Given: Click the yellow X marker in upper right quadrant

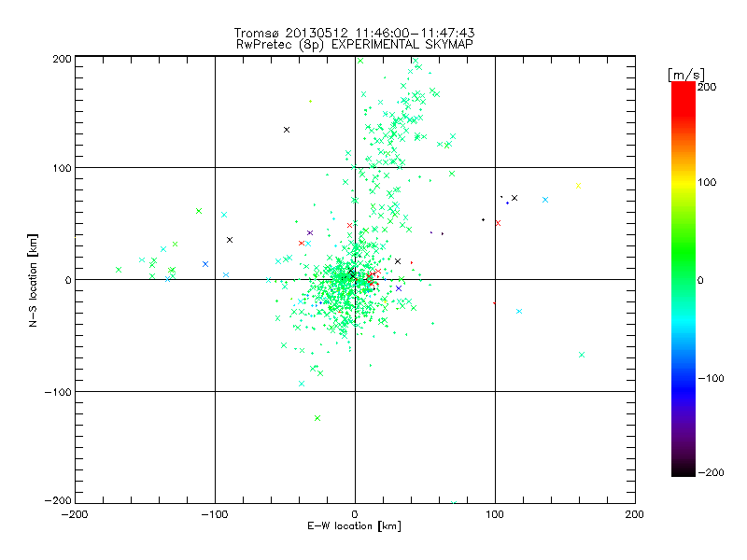Looking at the screenshot, I should coord(578,186).
